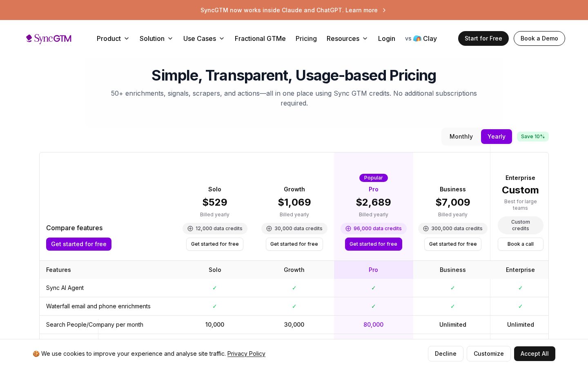The width and height of the screenshot is (588, 368).
Task: Expand the Product menu chevron
Action: (127, 38)
